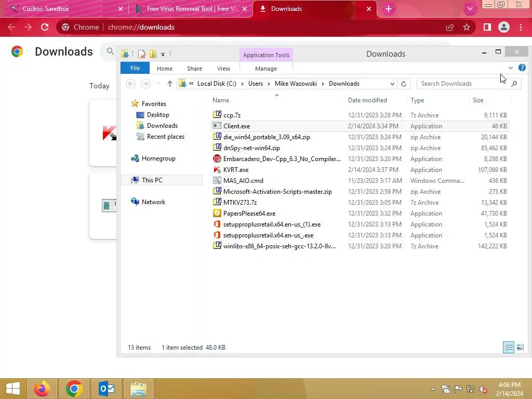This screenshot has width=532, height=399.
Task: Open Firefox from the taskbar
Action: point(42,389)
